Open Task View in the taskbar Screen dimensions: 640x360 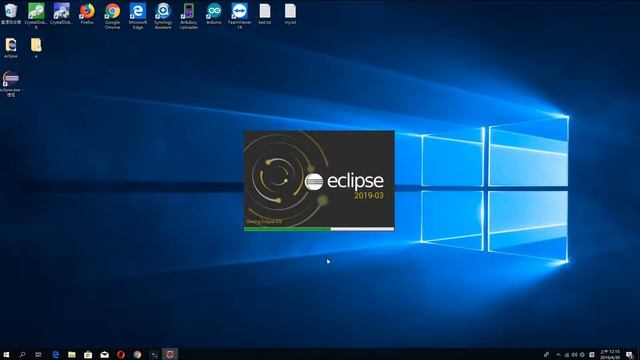pyautogui.click(x=38, y=354)
